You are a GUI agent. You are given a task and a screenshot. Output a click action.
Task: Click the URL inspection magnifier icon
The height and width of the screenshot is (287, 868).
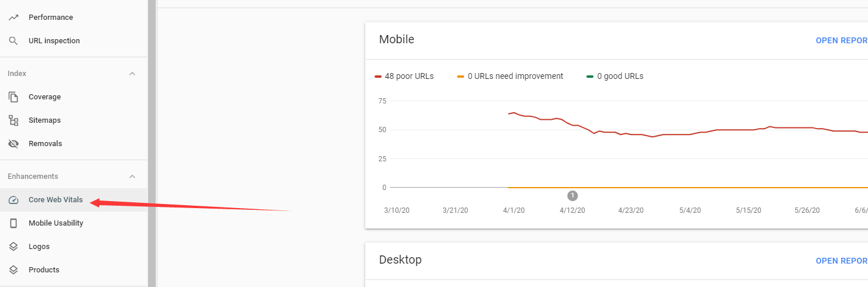point(13,41)
